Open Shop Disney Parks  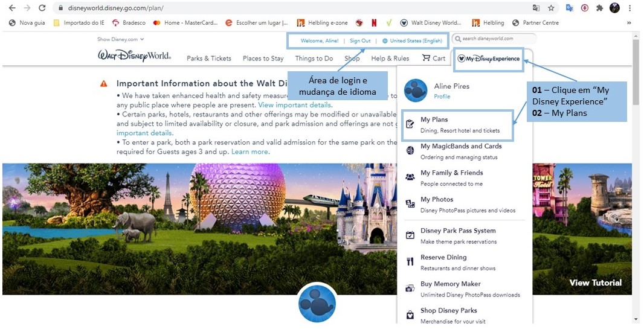pos(453,315)
